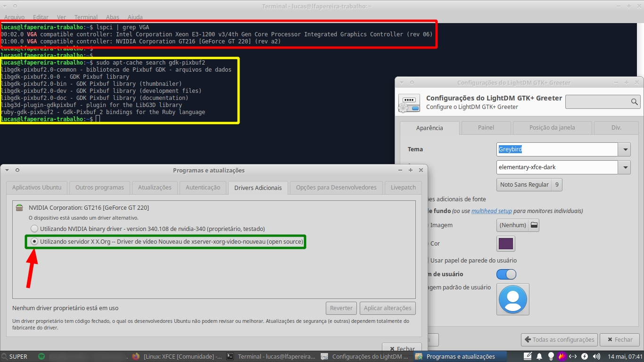Click the Greybird theme text field

click(557, 149)
